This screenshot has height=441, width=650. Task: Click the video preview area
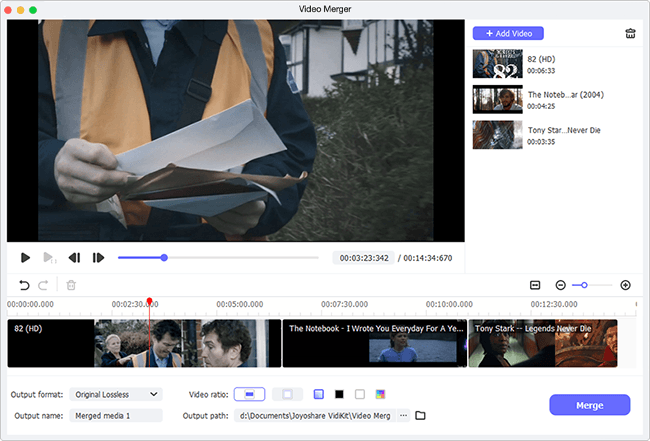235,131
